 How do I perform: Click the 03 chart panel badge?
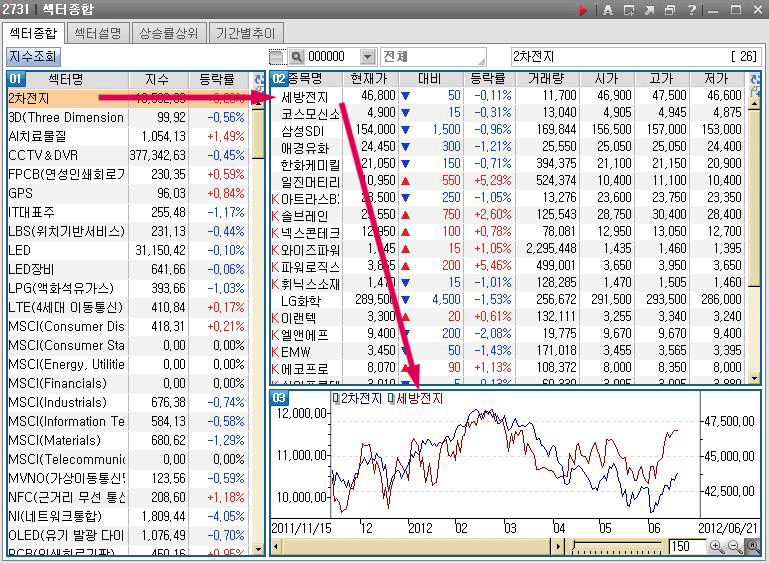click(279, 397)
